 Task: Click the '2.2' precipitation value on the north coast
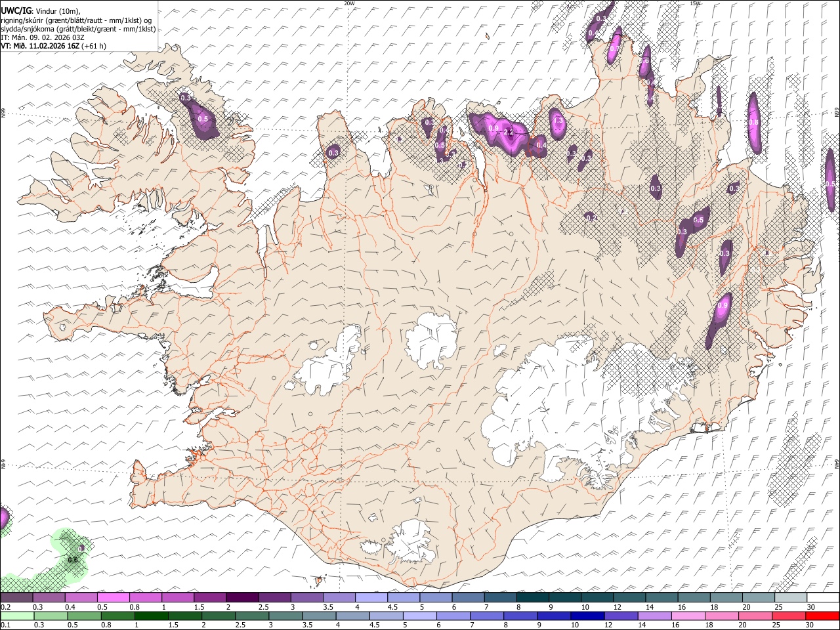click(509, 132)
